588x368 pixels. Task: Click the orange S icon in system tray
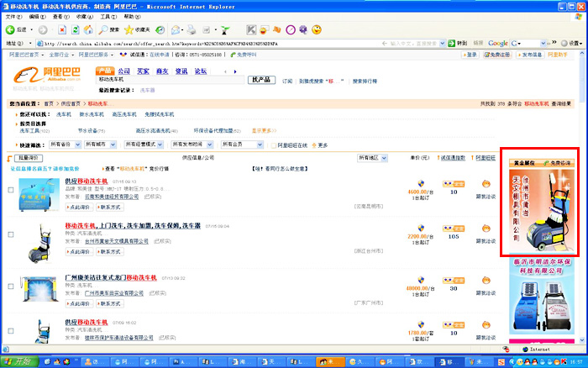pyautogui.click(x=501, y=362)
